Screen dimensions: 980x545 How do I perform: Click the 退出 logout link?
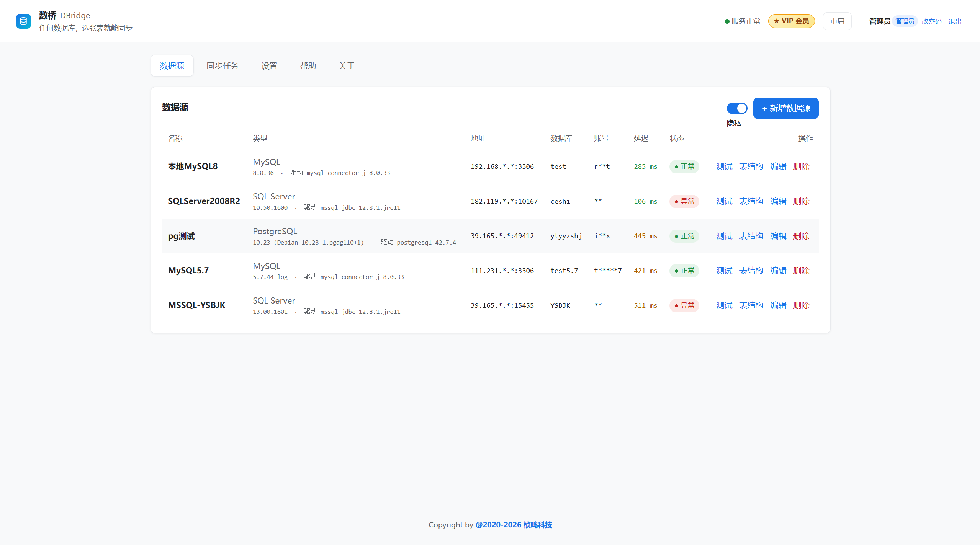point(955,21)
